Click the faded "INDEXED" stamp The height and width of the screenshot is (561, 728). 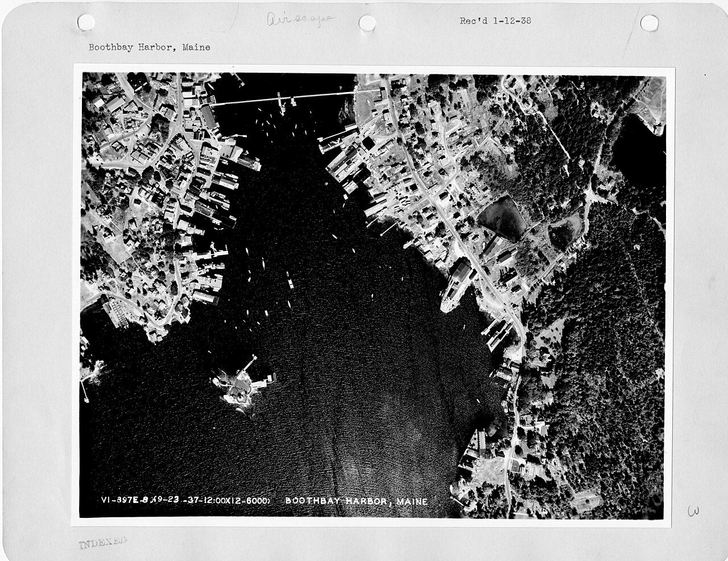click(103, 544)
